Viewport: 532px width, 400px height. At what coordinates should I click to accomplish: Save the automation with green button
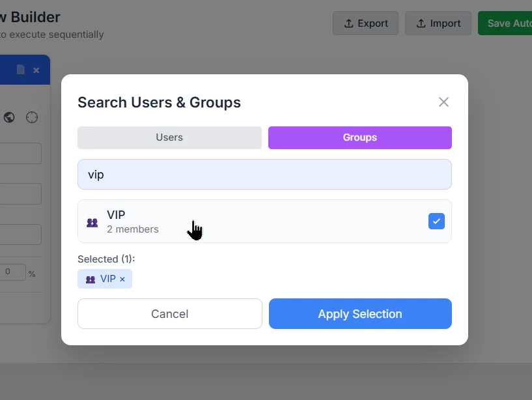coord(505,23)
